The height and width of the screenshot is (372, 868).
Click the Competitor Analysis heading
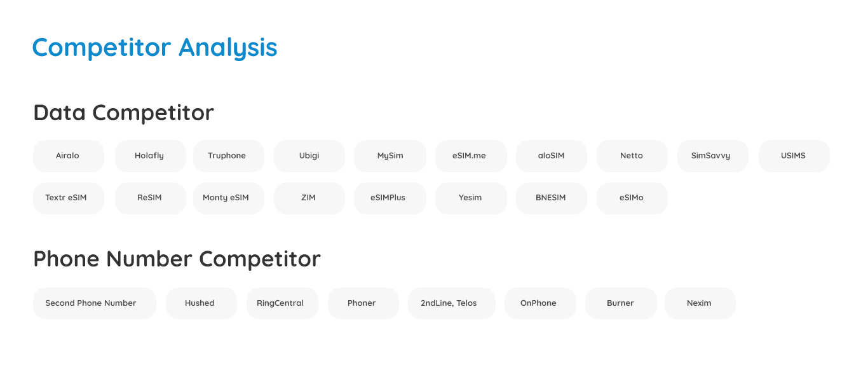pyautogui.click(x=155, y=48)
